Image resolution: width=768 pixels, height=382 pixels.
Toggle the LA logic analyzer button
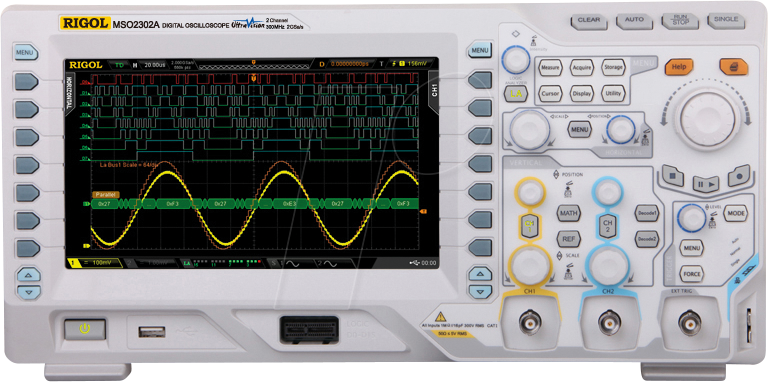tap(516, 94)
